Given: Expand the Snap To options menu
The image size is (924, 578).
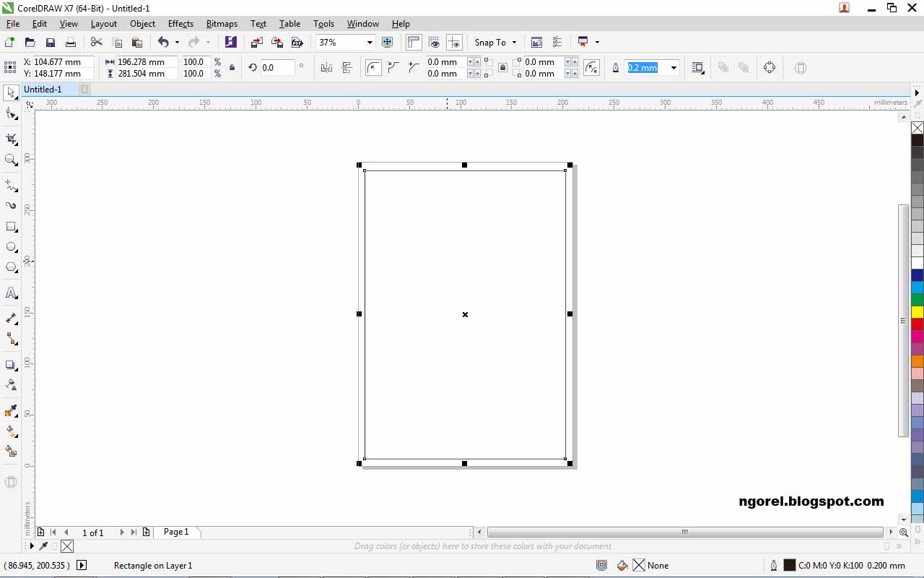Looking at the screenshot, I should pos(514,42).
